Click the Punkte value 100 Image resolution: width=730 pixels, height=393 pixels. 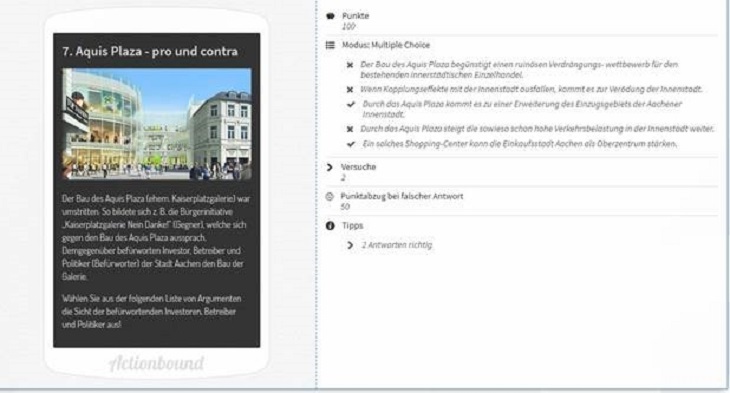(x=348, y=27)
